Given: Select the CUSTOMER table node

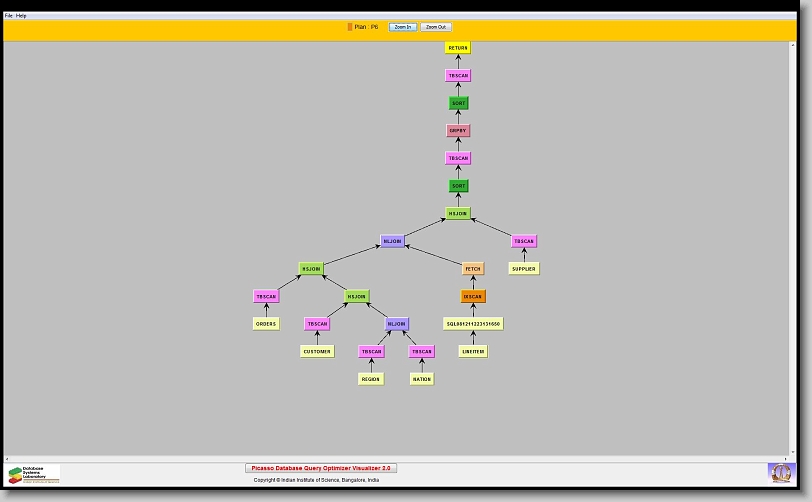Looking at the screenshot, I should [317, 352].
